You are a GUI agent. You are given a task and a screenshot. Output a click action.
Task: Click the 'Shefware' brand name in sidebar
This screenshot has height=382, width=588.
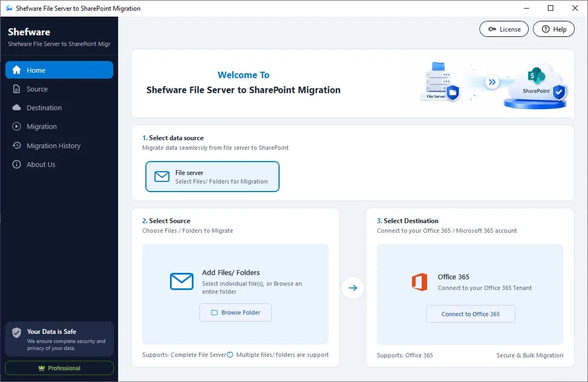coord(29,32)
